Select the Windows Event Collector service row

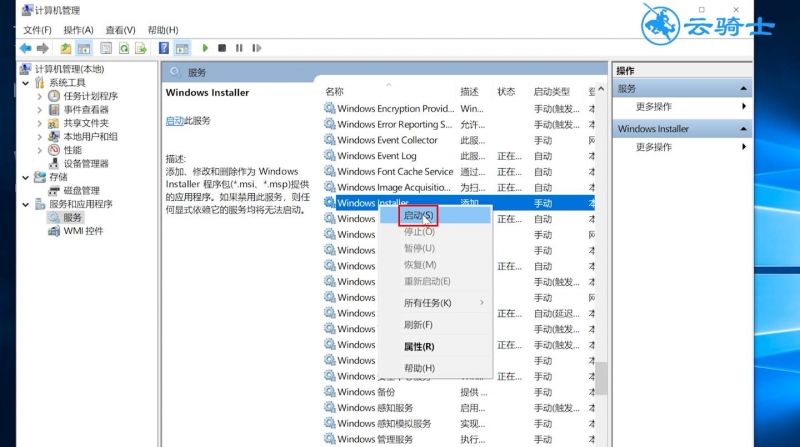(x=459, y=140)
